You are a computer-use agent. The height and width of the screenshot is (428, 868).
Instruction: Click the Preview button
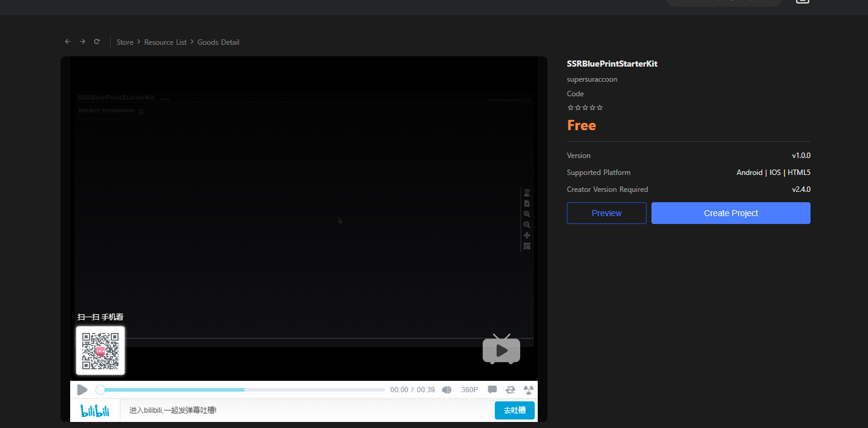point(607,213)
